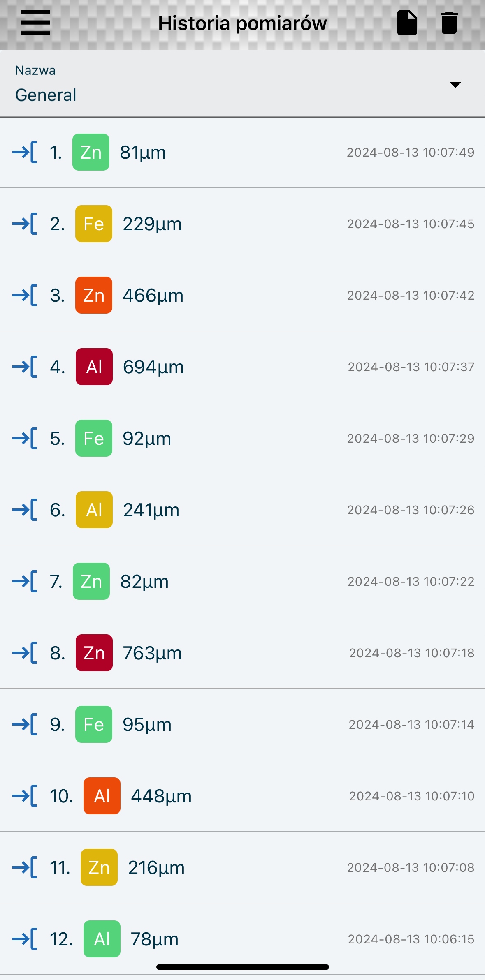This screenshot has height=980, width=485.
Task: Tap the probe arrow icon on measurement 11
Action: click(x=25, y=867)
